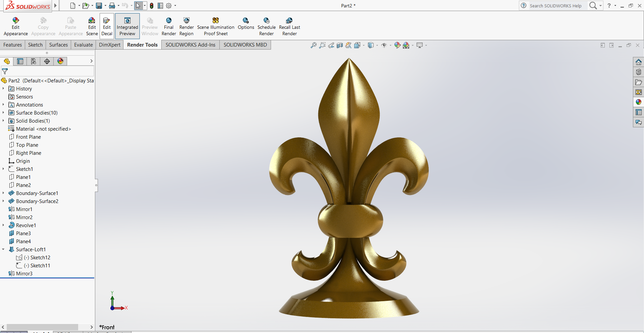Viewport: 644px width, 333px height.
Task: Expand Surface Bodies(10) folder
Action: [3, 113]
